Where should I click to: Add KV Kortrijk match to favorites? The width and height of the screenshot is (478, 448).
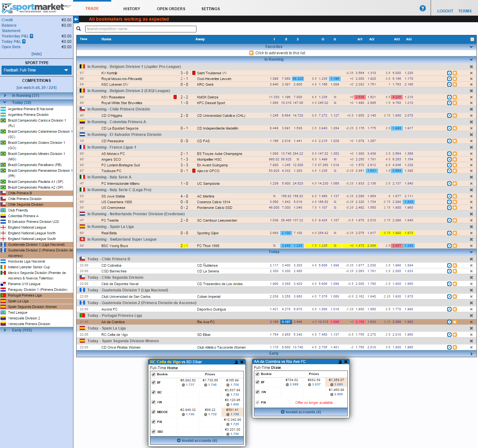click(x=455, y=73)
